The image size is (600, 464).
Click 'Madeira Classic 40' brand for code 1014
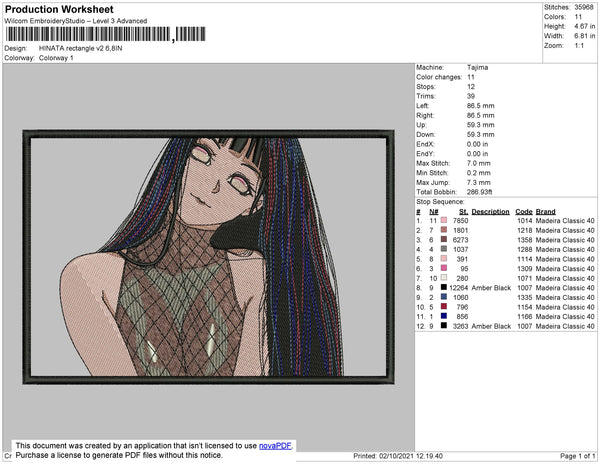pyautogui.click(x=565, y=221)
